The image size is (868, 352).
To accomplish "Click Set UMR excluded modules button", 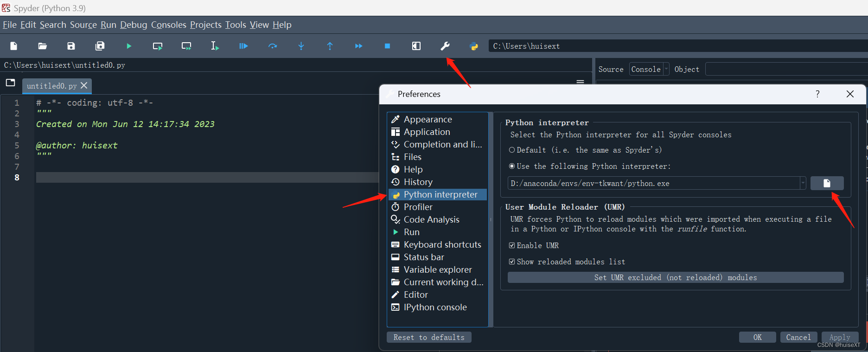I will (x=676, y=277).
